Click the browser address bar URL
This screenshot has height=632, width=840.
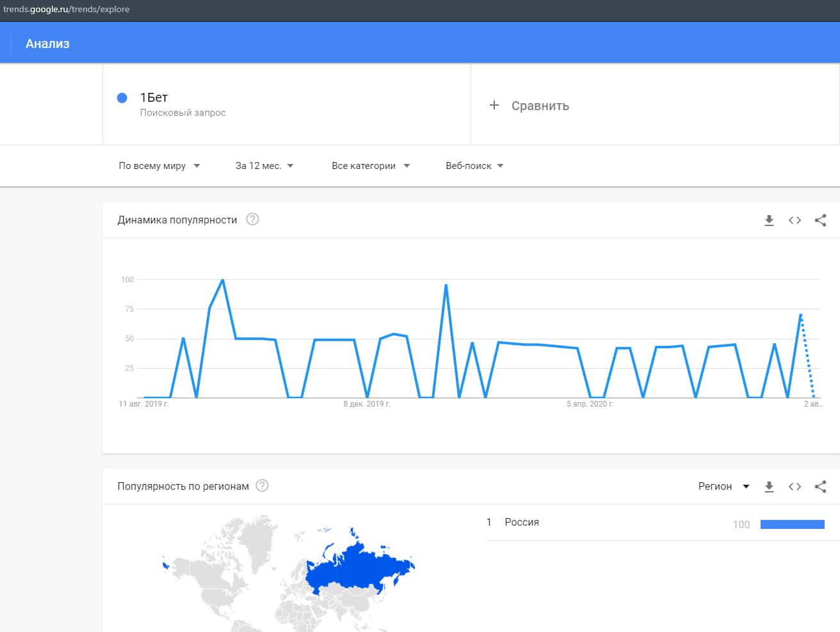(67, 10)
